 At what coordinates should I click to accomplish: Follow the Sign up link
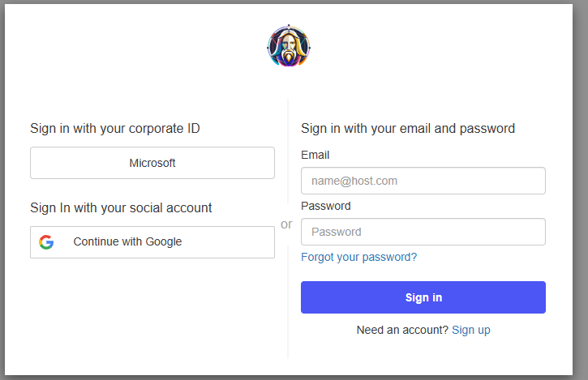click(x=471, y=331)
